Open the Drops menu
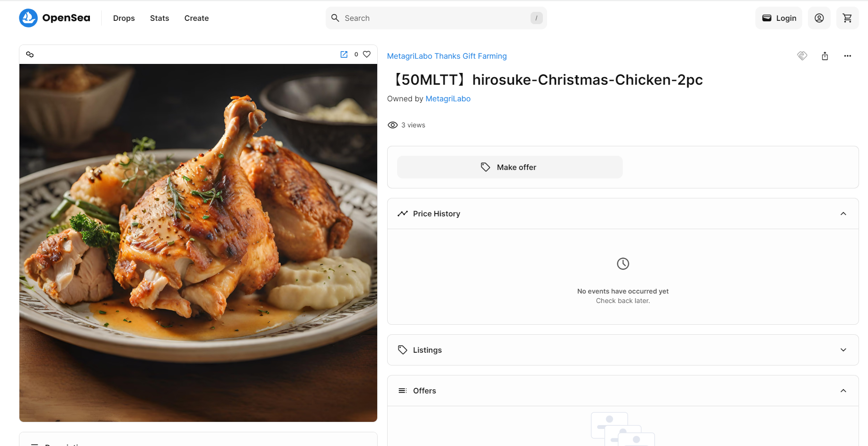Screen dimensions: 868x446 click(124, 18)
